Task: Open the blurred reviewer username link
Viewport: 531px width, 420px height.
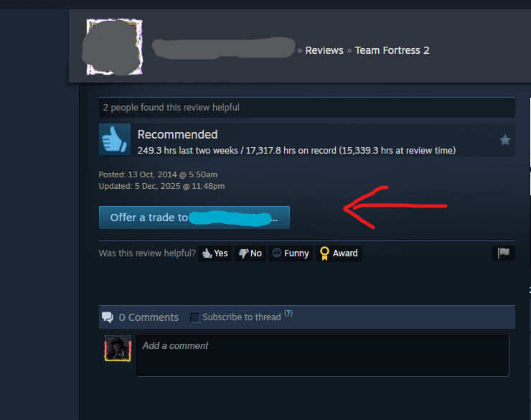Action: [223, 48]
